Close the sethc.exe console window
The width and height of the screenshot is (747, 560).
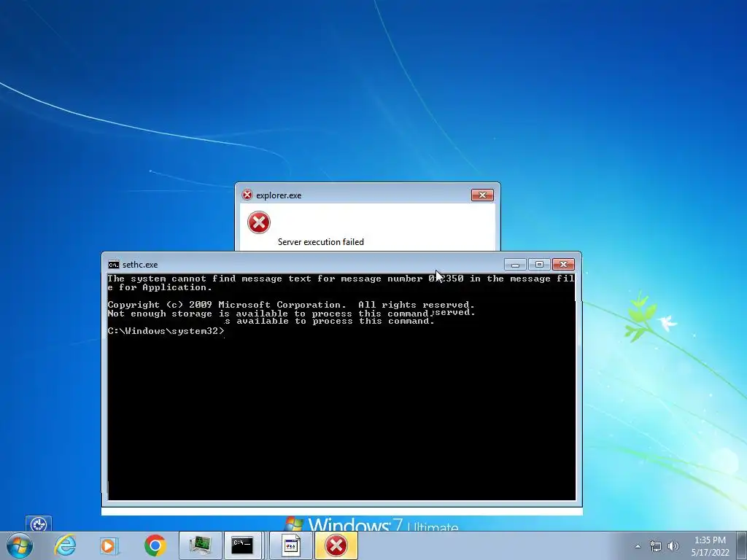coord(563,264)
